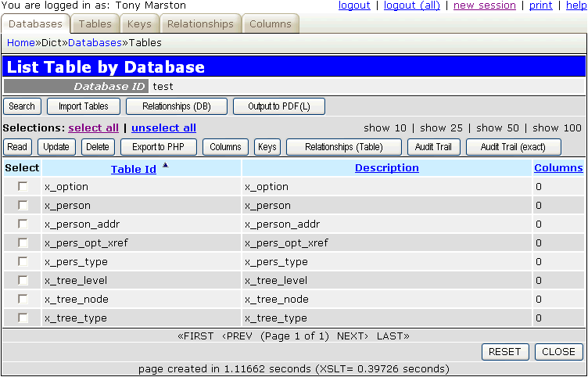Open Audit Trail (exact)

(x=514, y=147)
